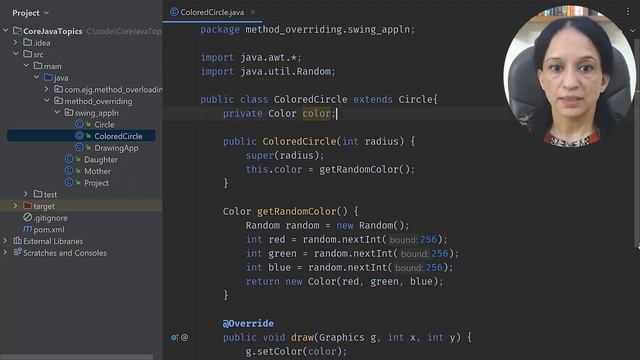The width and height of the screenshot is (640, 360).
Task: Switch to the ColoredCircle.java tab
Action: pos(212,12)
